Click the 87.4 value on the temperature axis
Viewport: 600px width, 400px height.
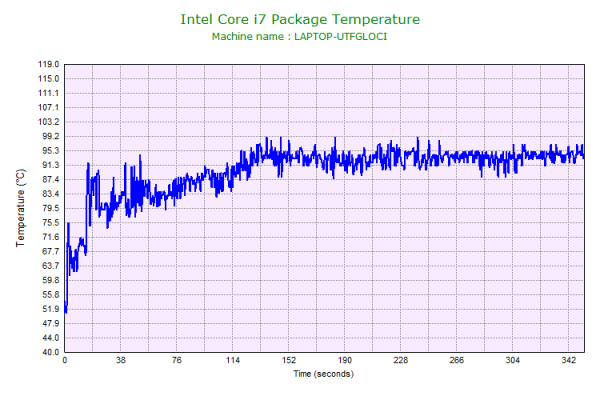point(51,180)
